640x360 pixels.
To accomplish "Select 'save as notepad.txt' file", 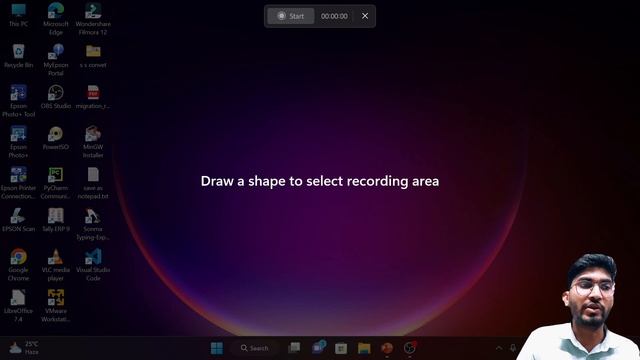I will 93,183.
